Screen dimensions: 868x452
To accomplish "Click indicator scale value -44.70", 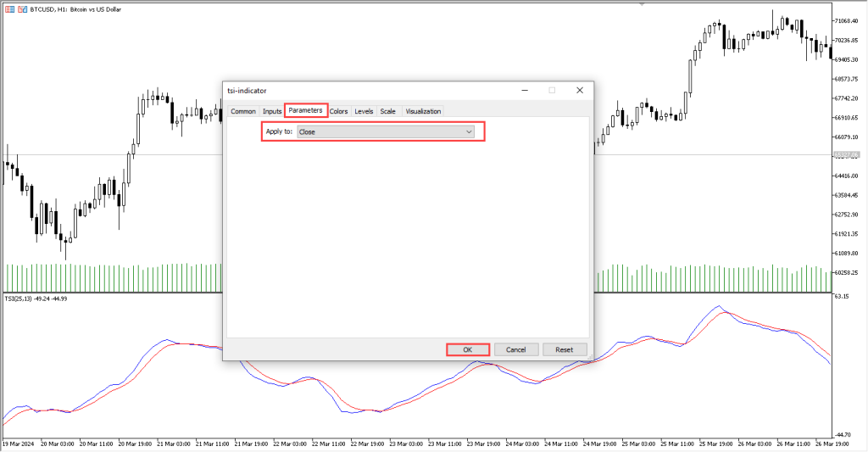I will tap(843, 435).
